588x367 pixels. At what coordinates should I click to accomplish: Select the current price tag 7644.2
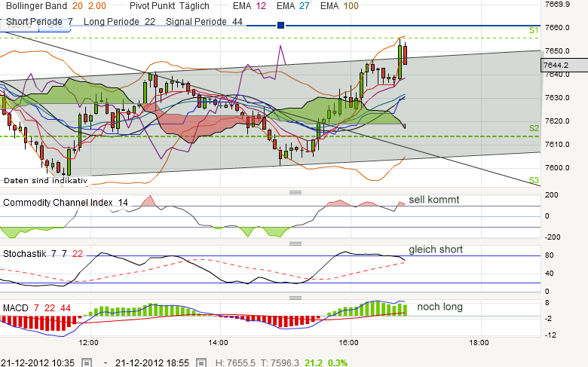coord(564,66)
